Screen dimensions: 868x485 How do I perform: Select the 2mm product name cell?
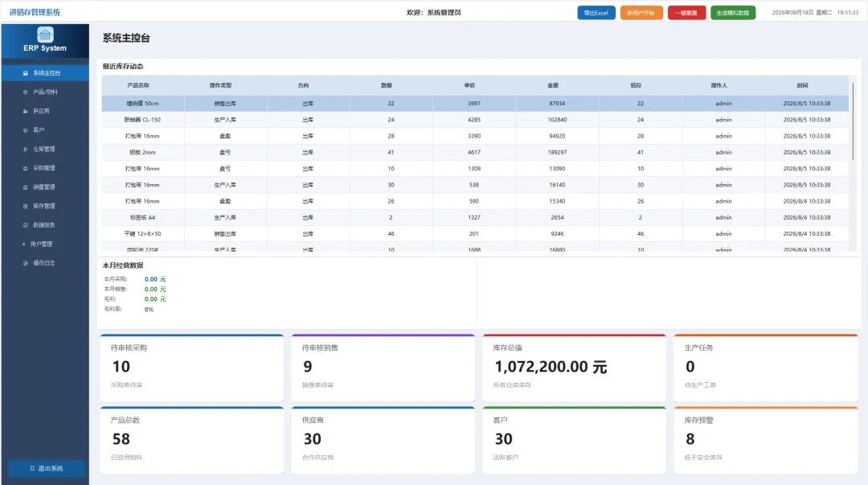143,153
